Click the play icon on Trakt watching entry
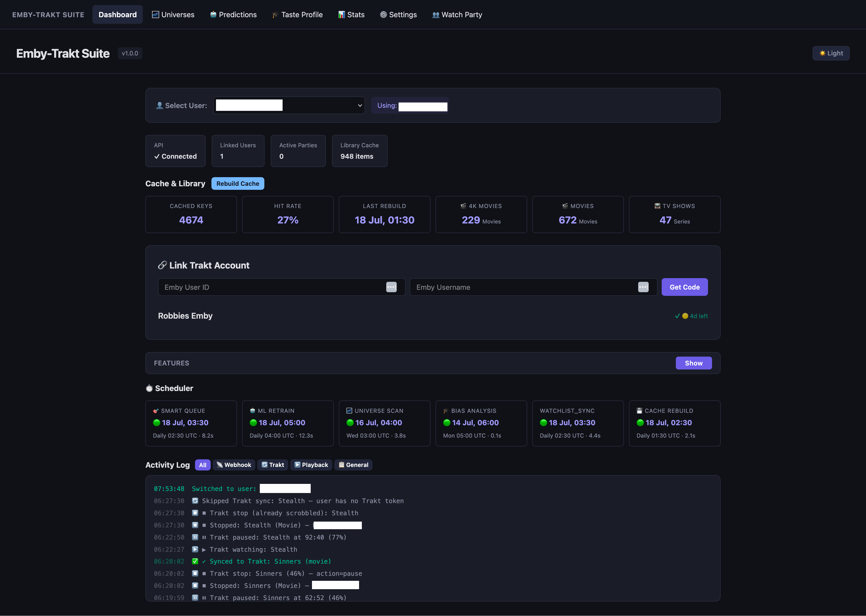 [x=195, y=549]
